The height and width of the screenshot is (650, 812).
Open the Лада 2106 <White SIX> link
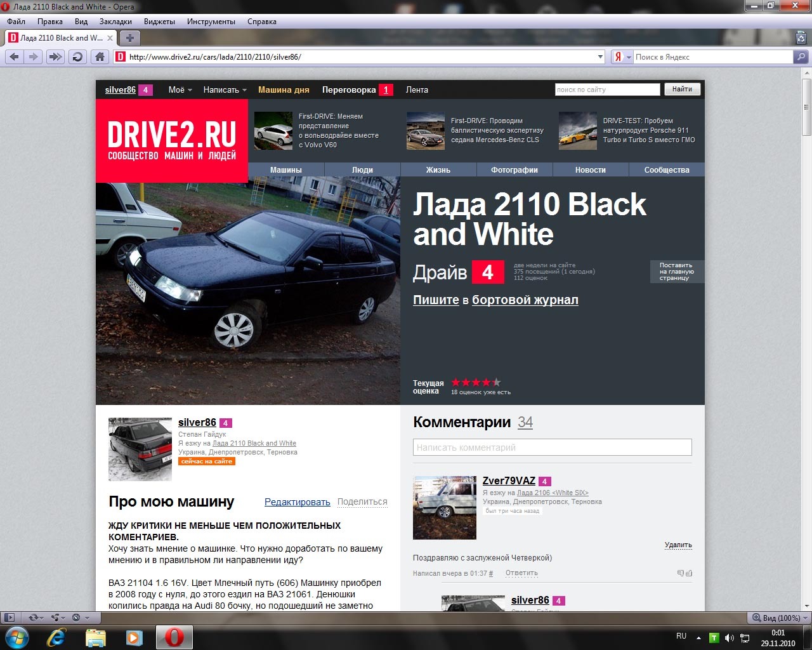[553, 493]
